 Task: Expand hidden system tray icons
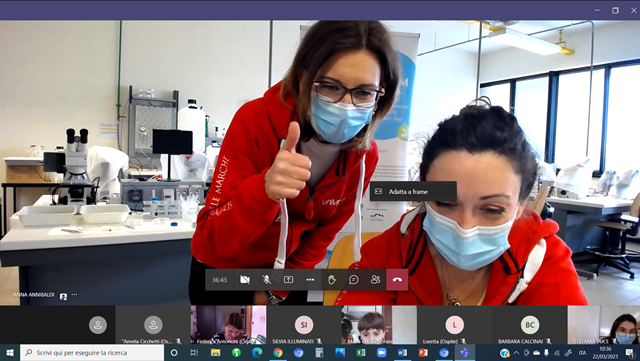click(x=516, y=353)
